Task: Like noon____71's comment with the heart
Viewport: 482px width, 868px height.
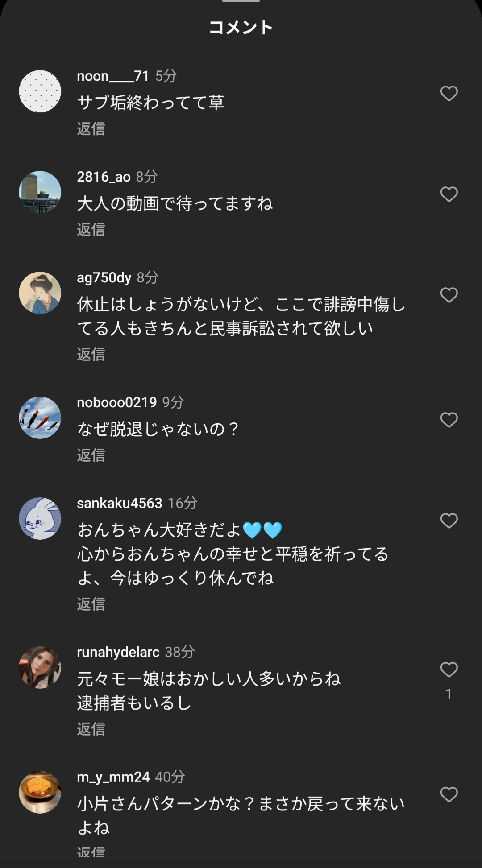Action: [x=449, y=94]
